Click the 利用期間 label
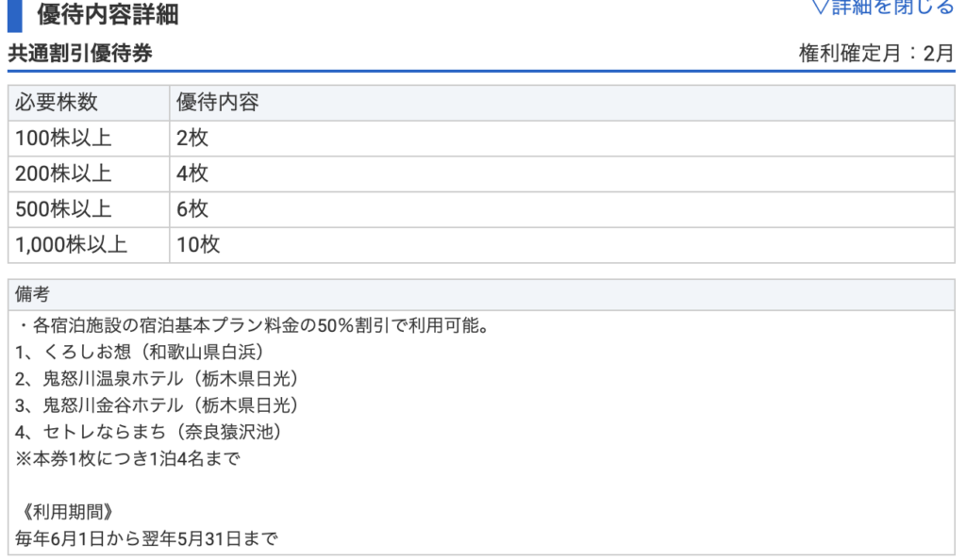Image resolution: width=966 pixels, height=560 pixels. tap(66, 512)
